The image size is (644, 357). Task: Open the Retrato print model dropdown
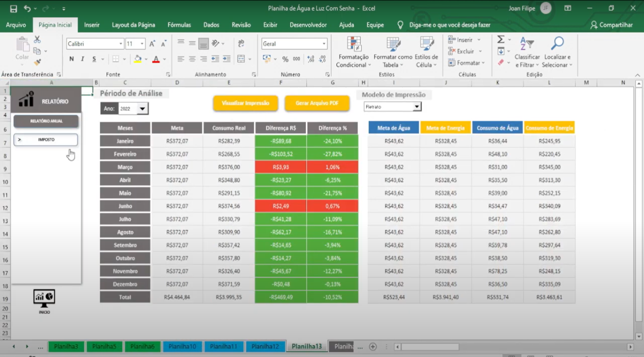click(417, 107)
